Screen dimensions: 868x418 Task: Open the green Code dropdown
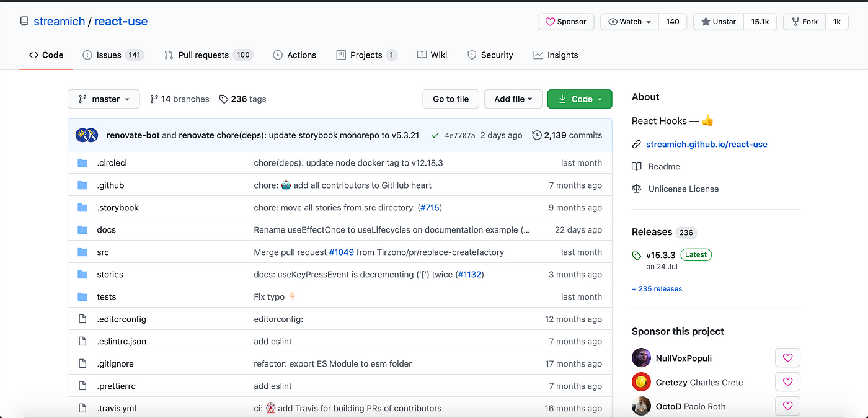580,99
